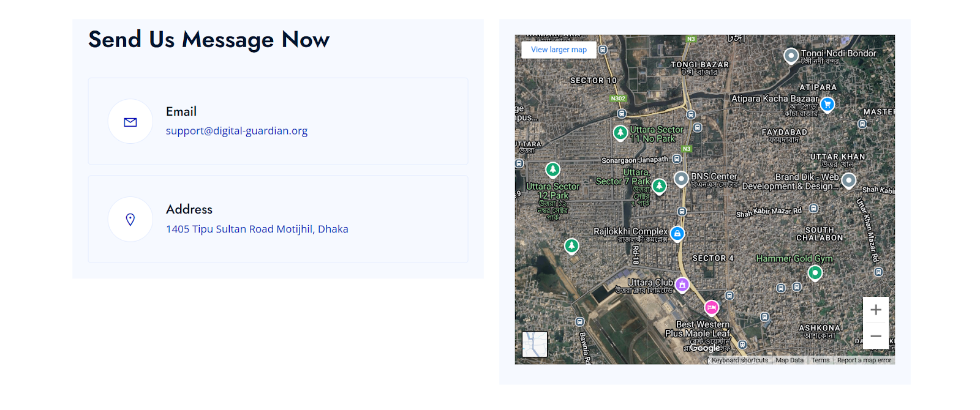Zoom out on the map
Image resolution: width=980 pixels, height=410 pixels.
(876, 336)
